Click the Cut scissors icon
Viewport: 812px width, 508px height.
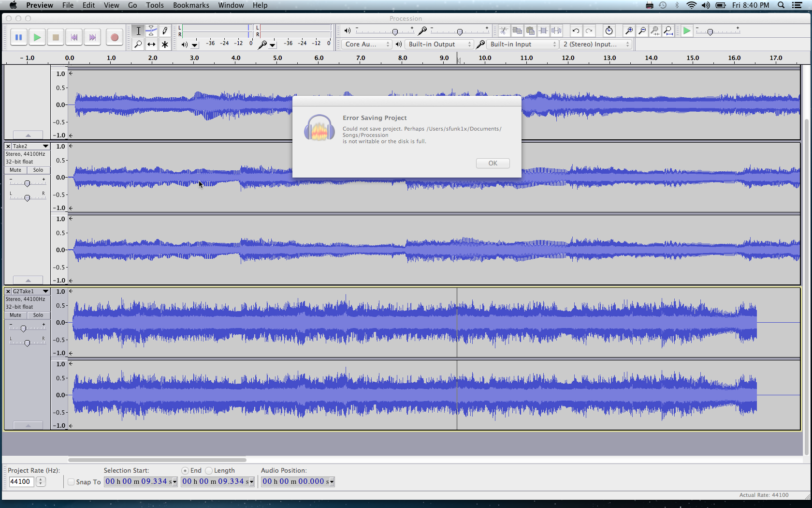[x=504, y=31]
